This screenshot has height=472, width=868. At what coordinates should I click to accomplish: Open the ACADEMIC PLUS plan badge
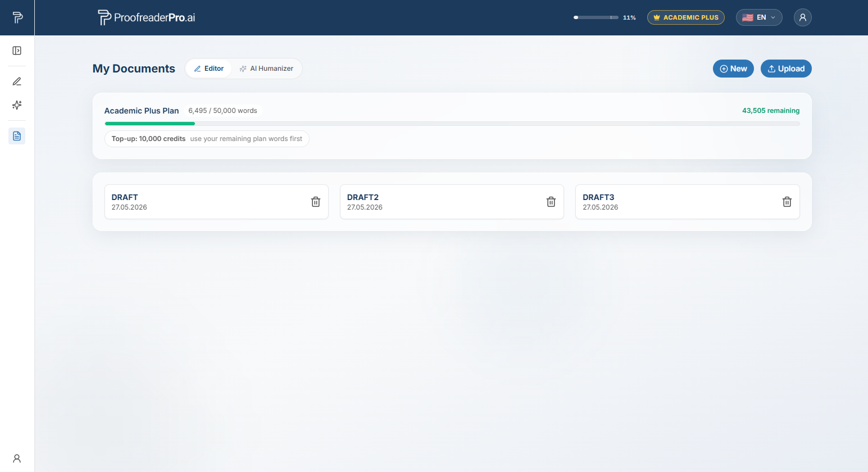[x=686, y=17]
